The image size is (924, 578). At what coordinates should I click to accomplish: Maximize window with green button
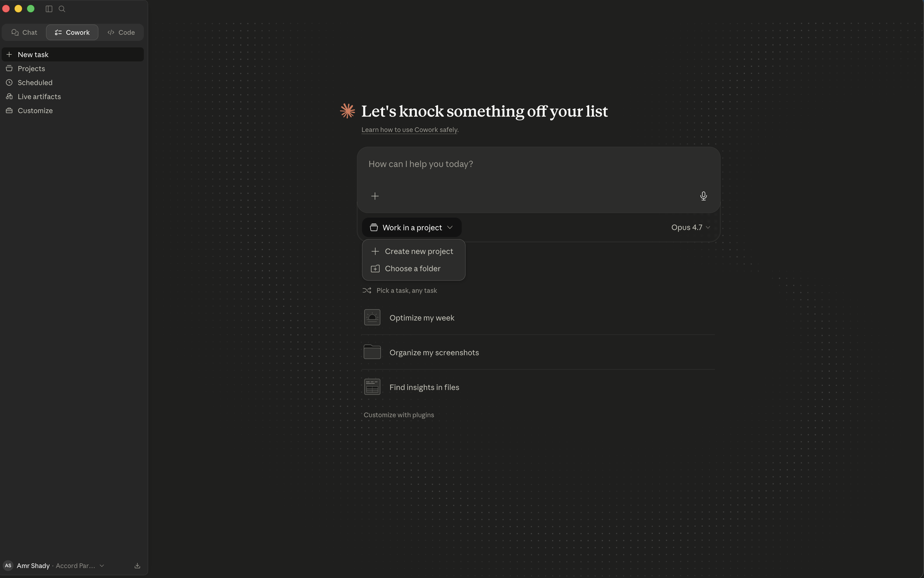click(31, 9)
